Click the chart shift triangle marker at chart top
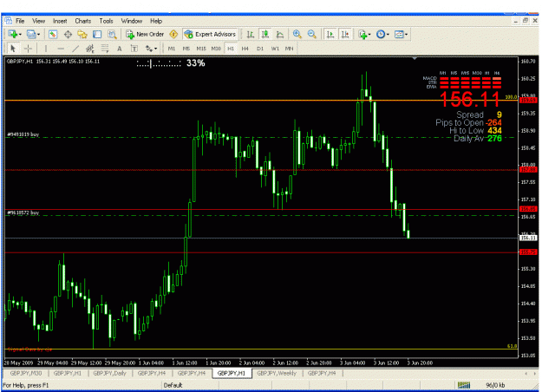 415,58
